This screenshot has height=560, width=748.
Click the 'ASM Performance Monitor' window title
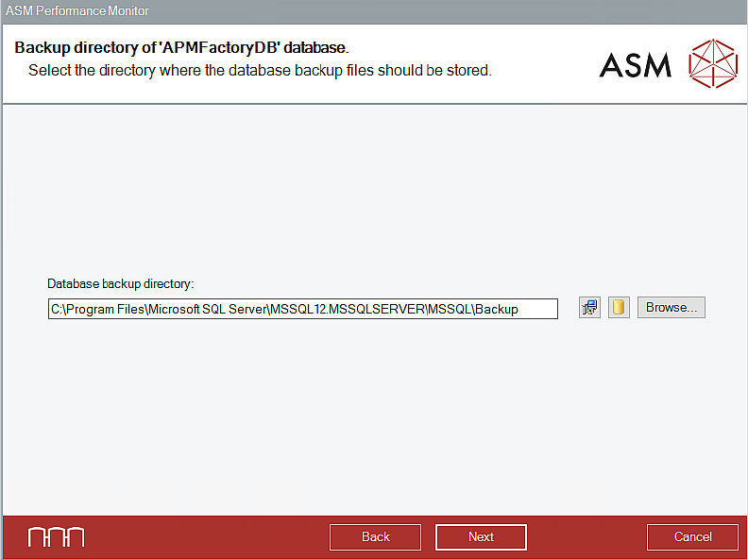click(76, 10)
